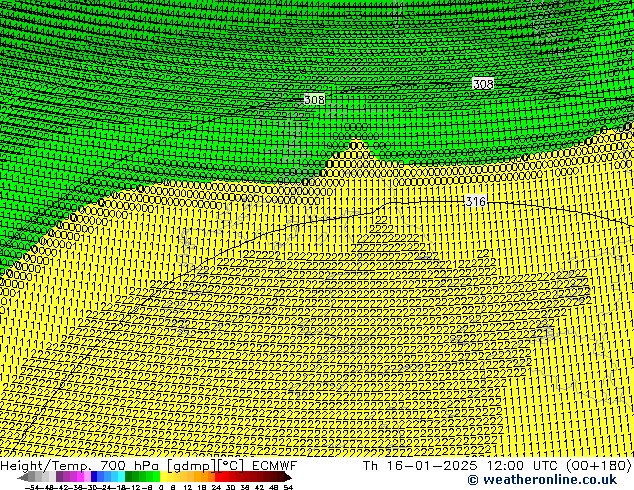The height and width of the screenshot is (490, 634).
Task: Click the weatheronline.co.uk copyright link
Action: point(542,480)
